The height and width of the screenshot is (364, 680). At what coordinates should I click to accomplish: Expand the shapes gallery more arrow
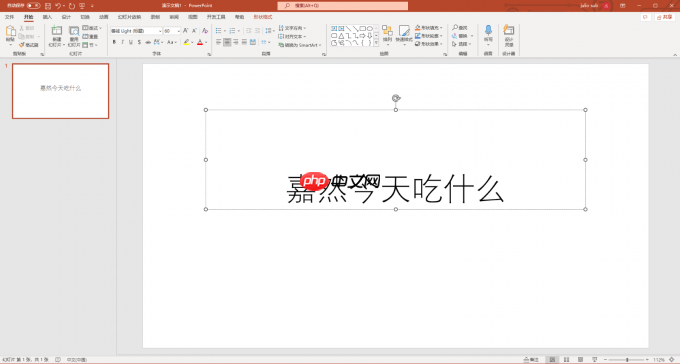pyautogui.click(x=376, y=43)
